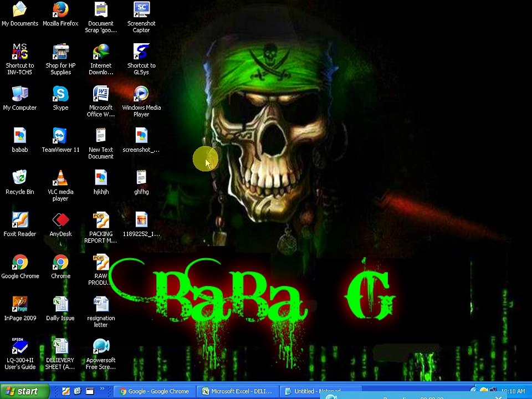The height and width of the screenshot is (399, 532).
Task: Select the resignation letter document
Action: pyautogui.click(x=101, y=311)
